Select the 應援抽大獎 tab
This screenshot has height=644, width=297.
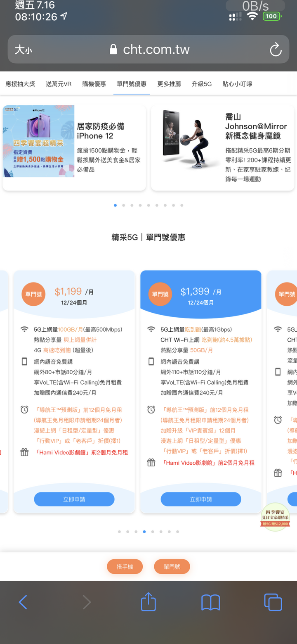click(20, 84)
